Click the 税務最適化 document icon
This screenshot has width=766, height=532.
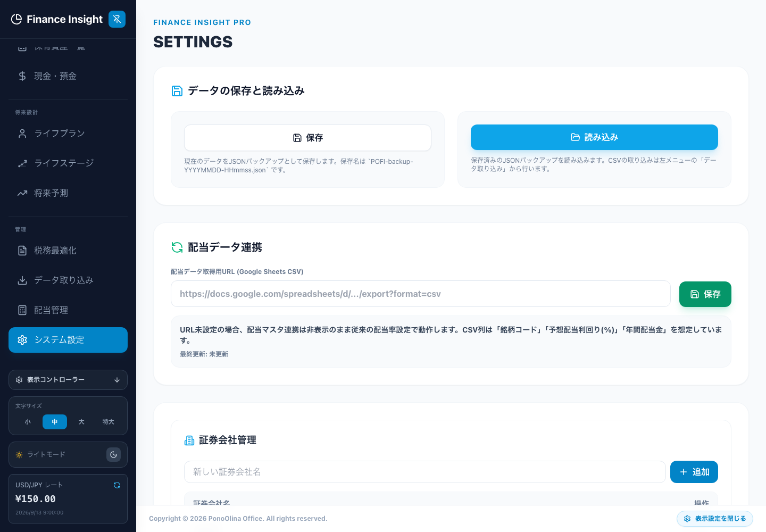(22, 251)
